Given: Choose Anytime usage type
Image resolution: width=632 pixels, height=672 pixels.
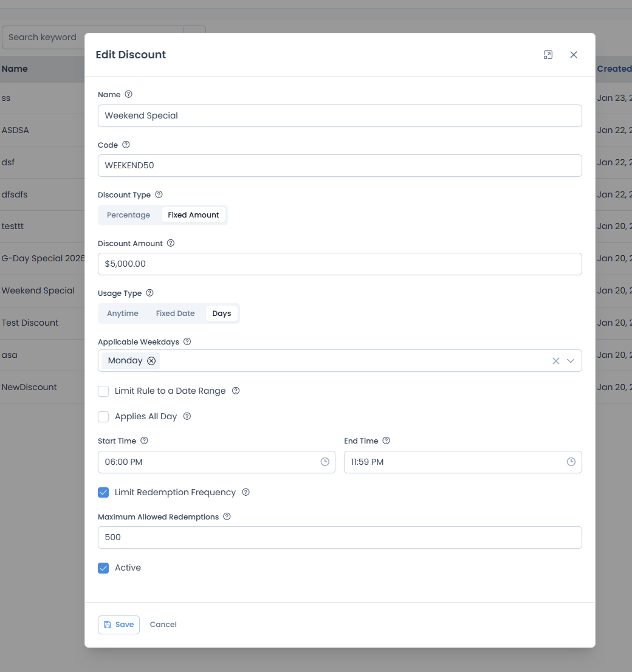Looking at the screenshot, I should click(123, 314).
